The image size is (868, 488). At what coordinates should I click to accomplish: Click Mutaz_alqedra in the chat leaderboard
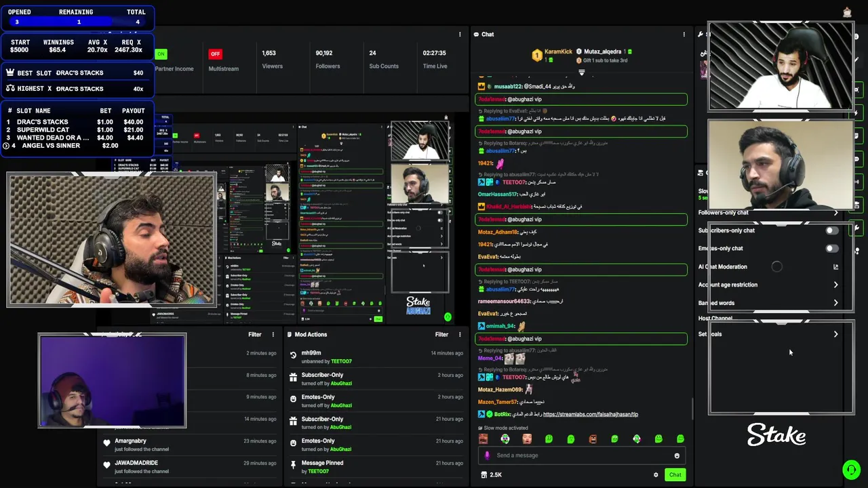click(x=603, y=52)
